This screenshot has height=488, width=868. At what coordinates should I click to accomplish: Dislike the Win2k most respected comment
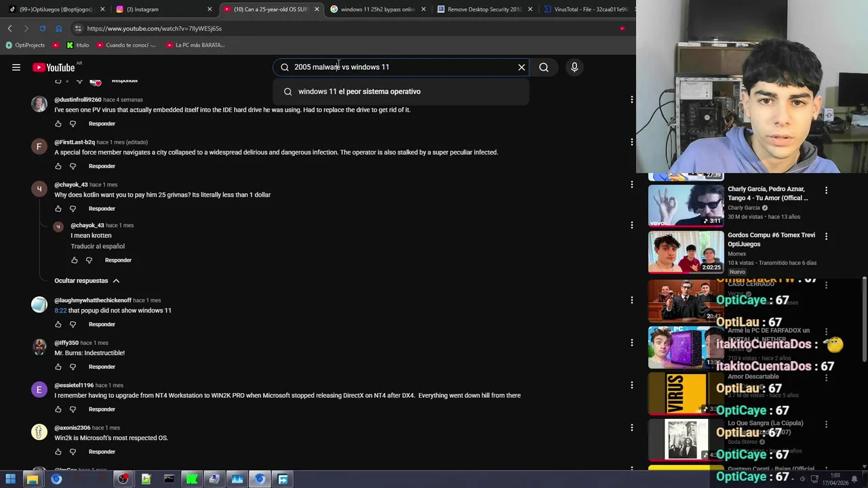(73, 452)
